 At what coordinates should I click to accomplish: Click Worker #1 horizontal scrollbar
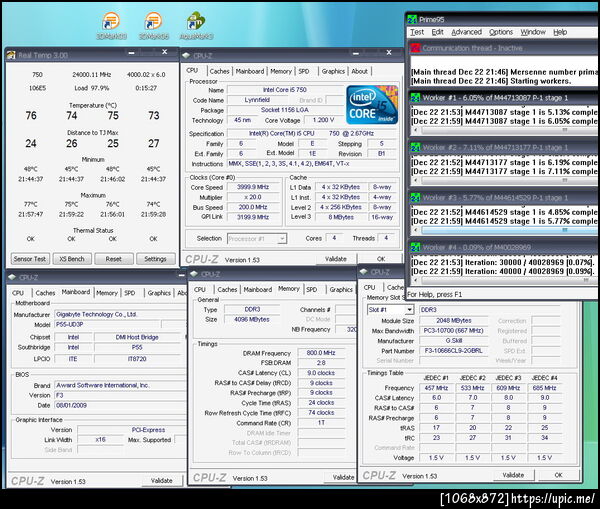point(505,131)
